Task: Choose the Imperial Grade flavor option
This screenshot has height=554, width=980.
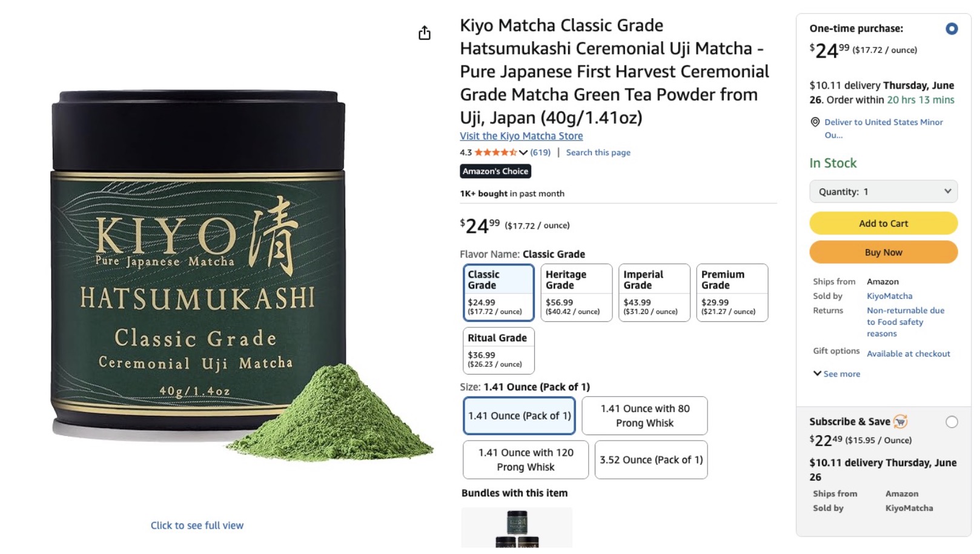Action: coord(654,292)
